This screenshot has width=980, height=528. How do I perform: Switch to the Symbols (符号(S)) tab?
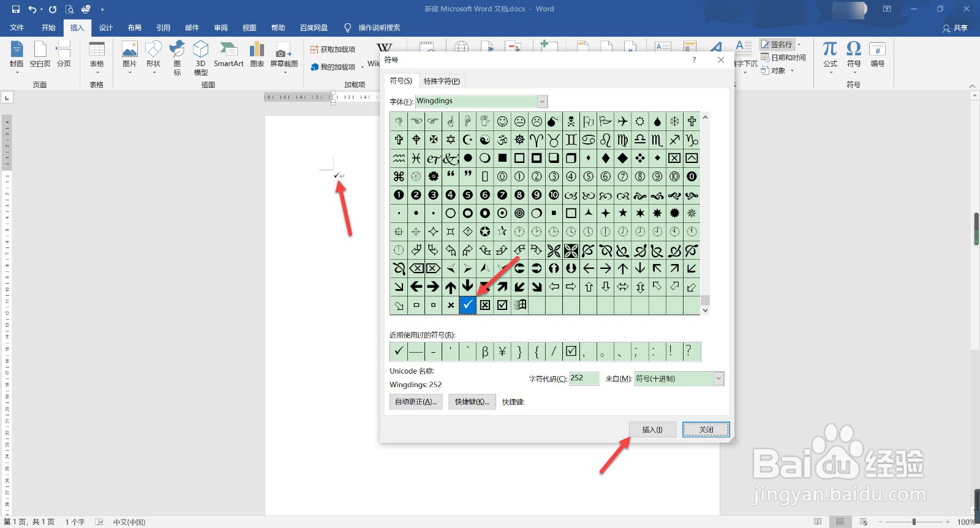(401, 81)
